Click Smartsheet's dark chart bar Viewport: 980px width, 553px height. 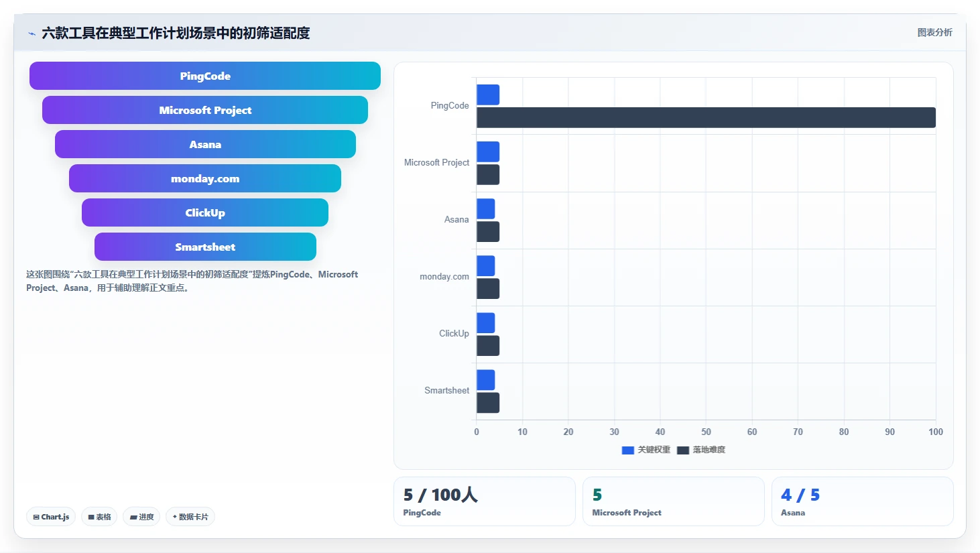(488, 402)
